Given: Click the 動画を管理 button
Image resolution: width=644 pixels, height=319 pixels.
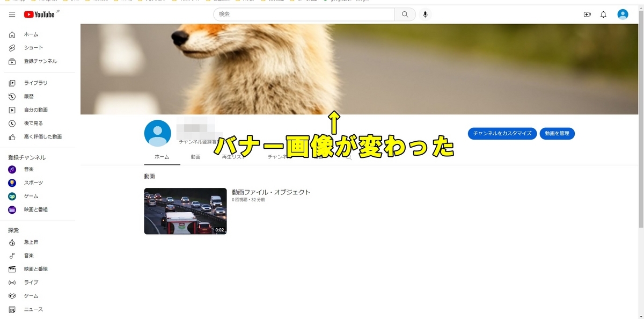Looking at the screenshot, I should click(557, 133).
